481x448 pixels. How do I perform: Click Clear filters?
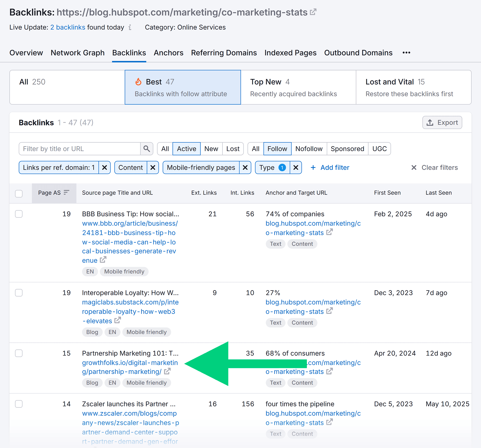click(435, 167)
